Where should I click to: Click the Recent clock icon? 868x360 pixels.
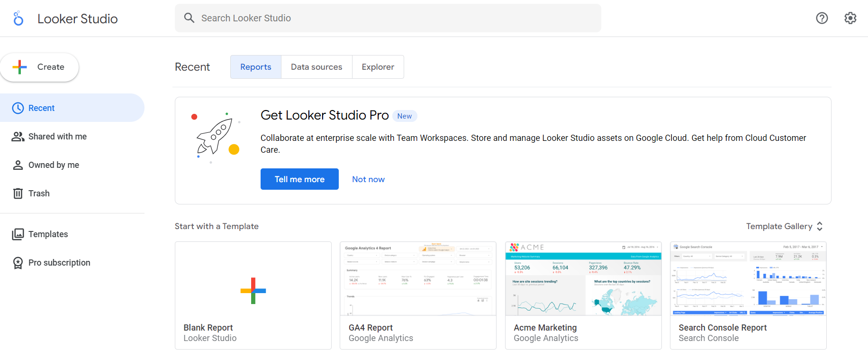(x=18, y=108)
